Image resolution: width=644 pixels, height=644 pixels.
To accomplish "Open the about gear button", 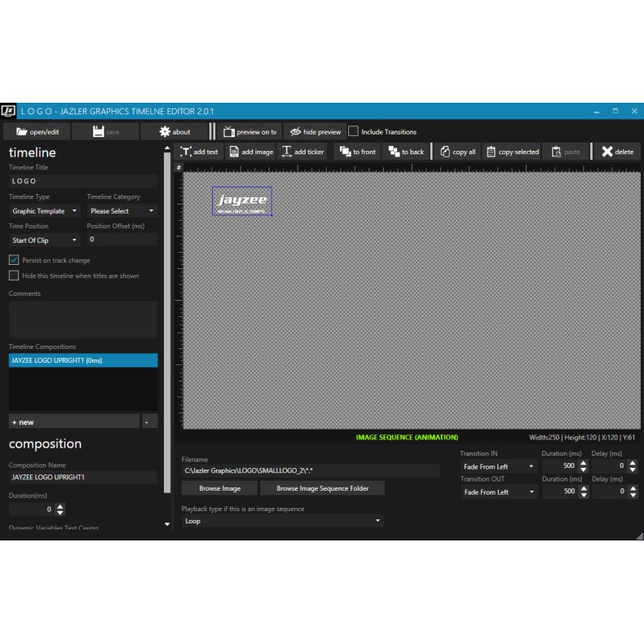I will tap(174, 132).
